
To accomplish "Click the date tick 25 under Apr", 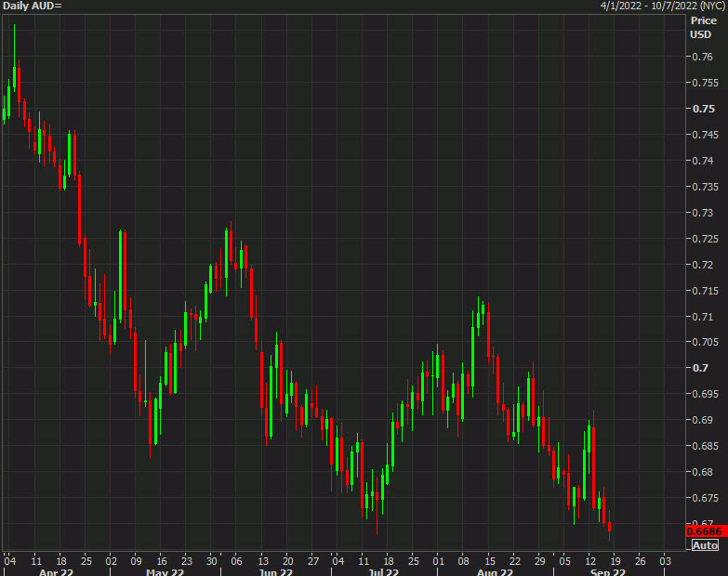I will pos(86,561).
